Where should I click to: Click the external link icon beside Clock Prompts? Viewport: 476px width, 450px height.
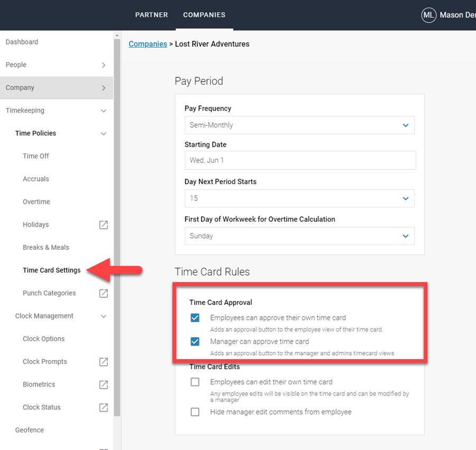pyautogui.click(x=104, y=362)
